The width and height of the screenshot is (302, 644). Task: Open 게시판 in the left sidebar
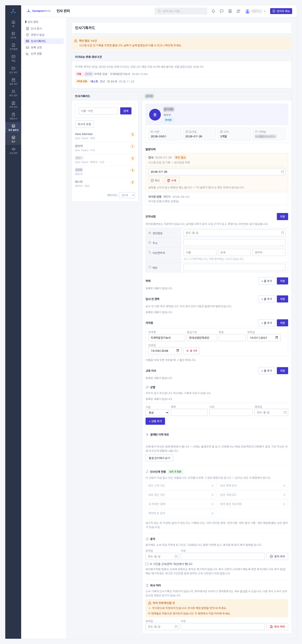(x=13, y=35)
